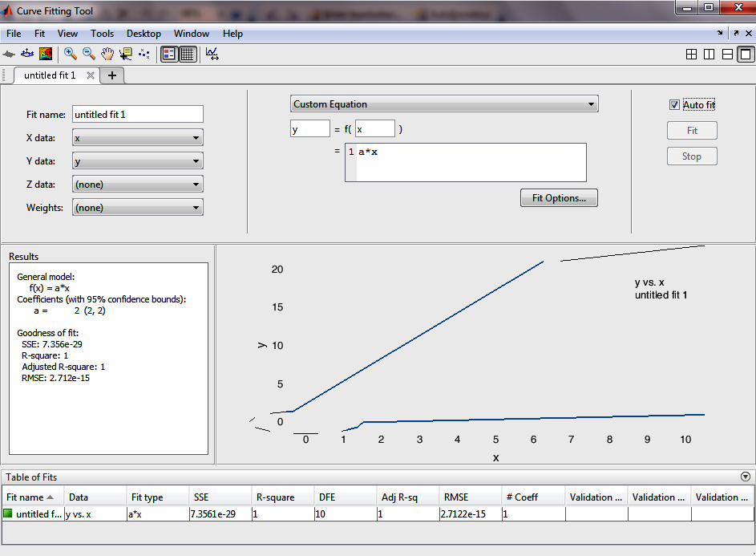Open the Fit menu

(x=39, y=34)
